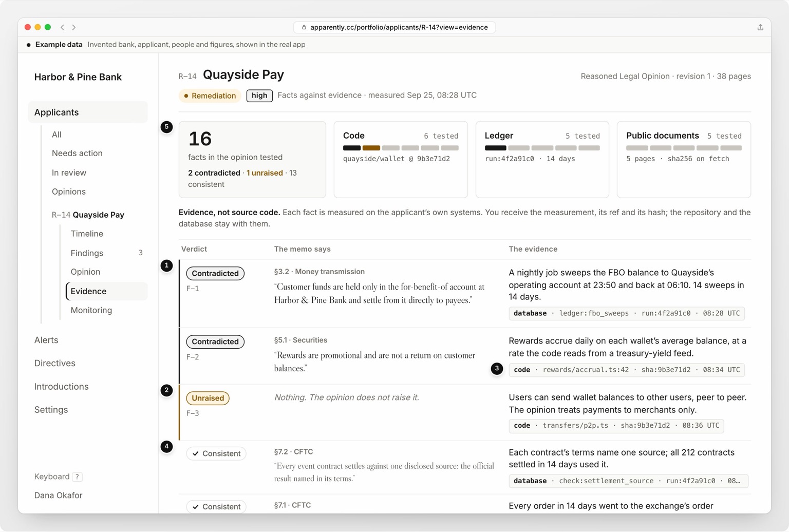
Task: Open the Applicants section in the sidebar
Action: (x=88, y=112)
